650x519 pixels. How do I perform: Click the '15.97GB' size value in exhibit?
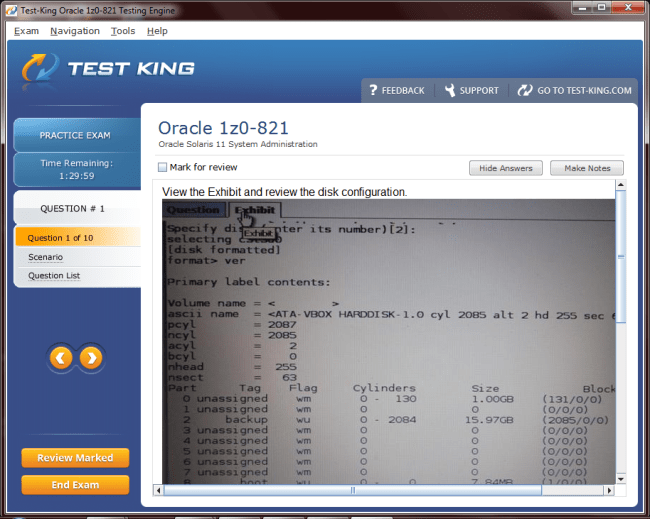489,420
